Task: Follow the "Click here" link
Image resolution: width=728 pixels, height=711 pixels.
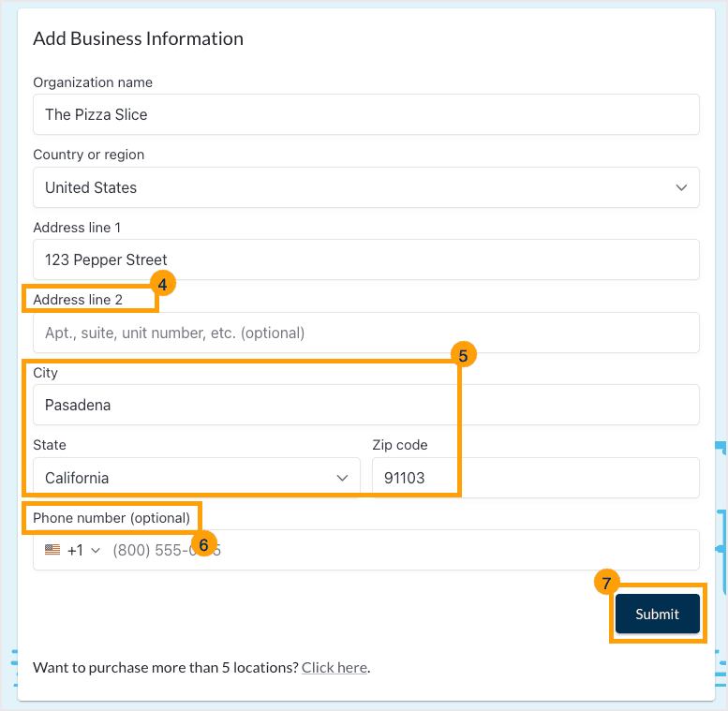Action: click(x=334, y=668)
